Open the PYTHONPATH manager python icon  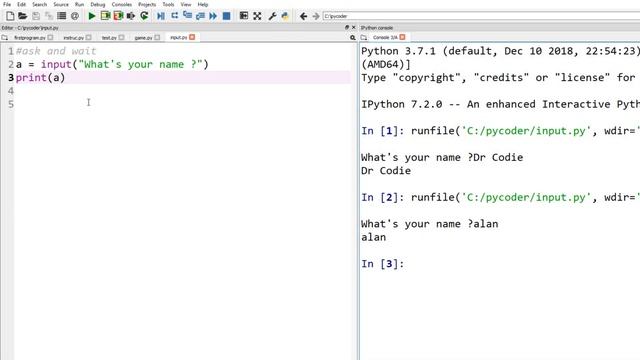click(285, 16)
